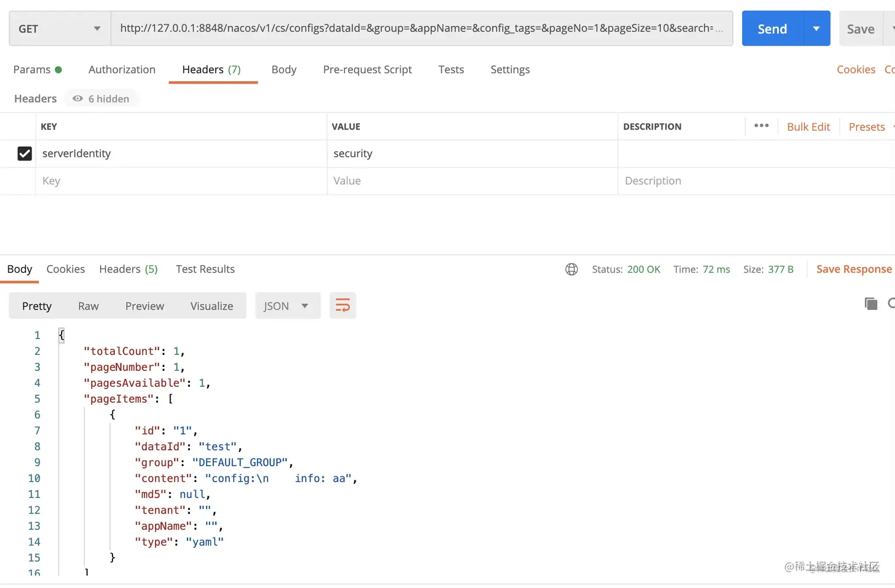Open the three-dots column options menu

point(761,126)
